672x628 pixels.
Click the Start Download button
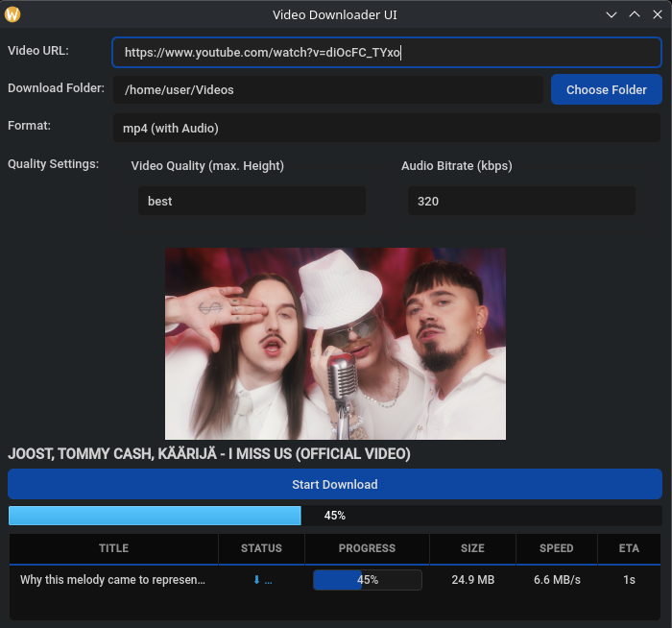click(x=335, y=484)
